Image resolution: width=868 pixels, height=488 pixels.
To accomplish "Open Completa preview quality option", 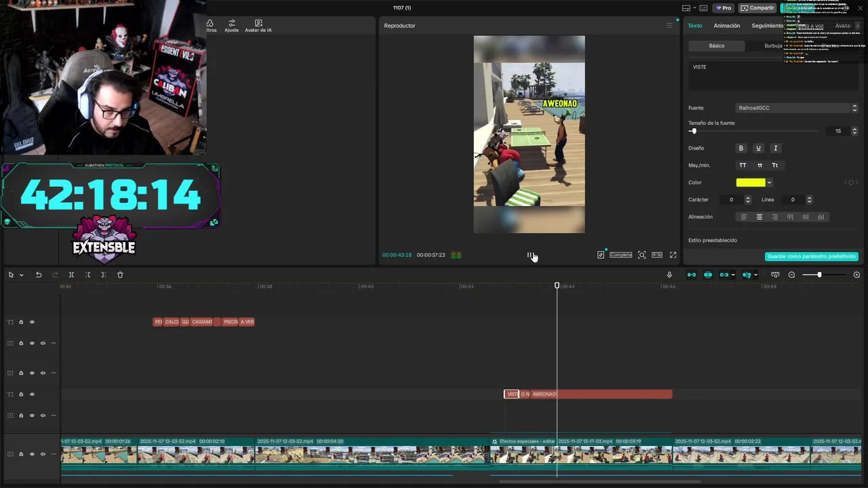I will pos(620,255).
